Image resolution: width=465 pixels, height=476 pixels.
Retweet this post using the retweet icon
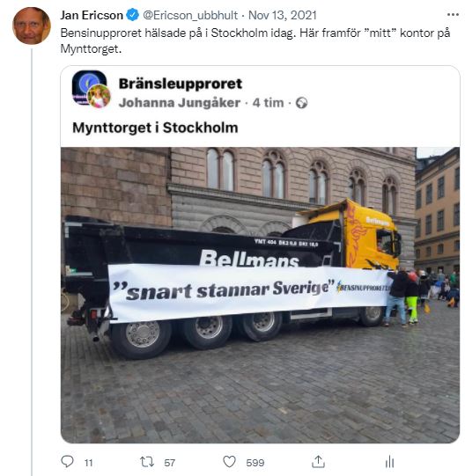point(147,462)
